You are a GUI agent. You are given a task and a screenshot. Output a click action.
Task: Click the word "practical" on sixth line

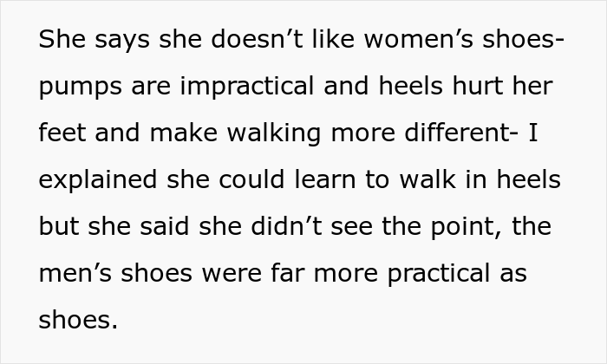(x=439, y=274)
